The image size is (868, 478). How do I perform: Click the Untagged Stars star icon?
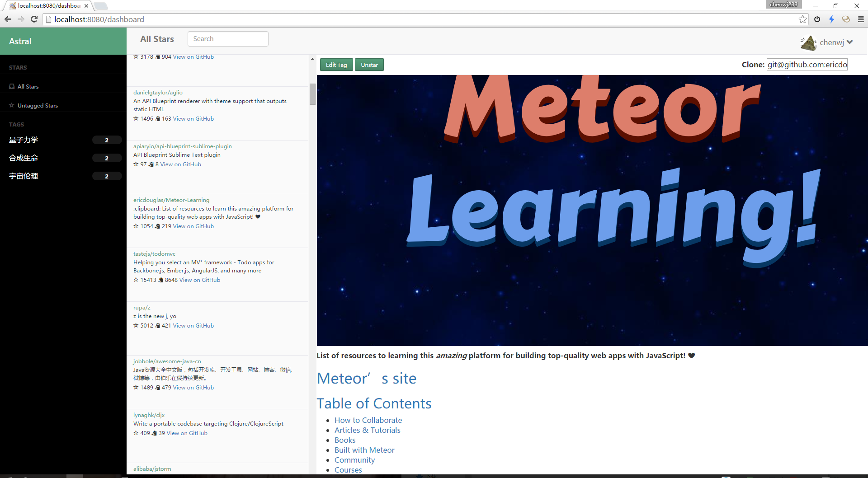tap(12, 105)
